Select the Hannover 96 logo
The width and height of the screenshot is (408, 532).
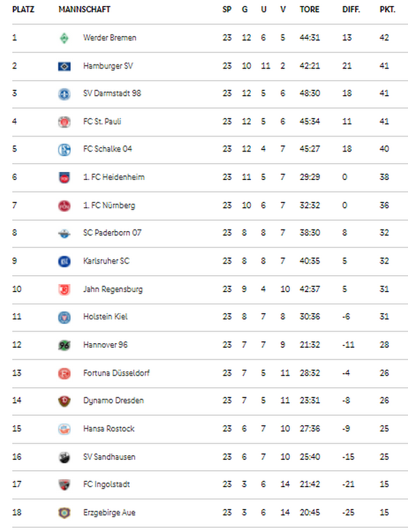pos(64,345)
